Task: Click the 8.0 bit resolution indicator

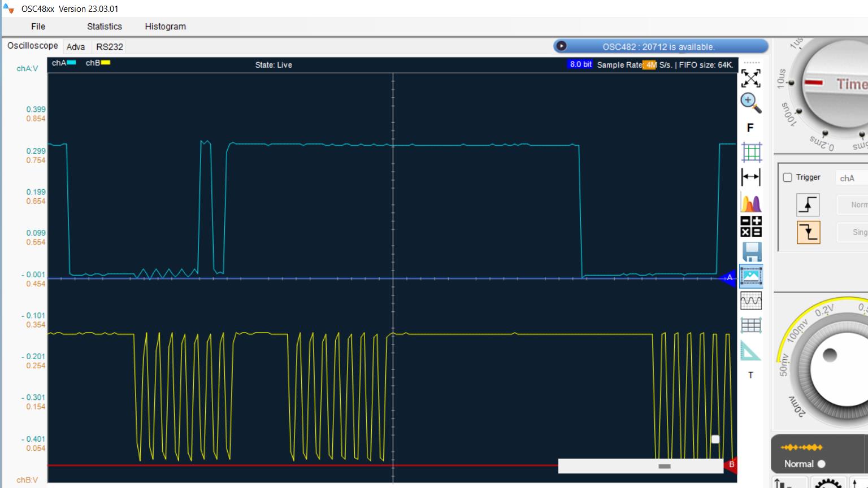Action: (581, 64)
